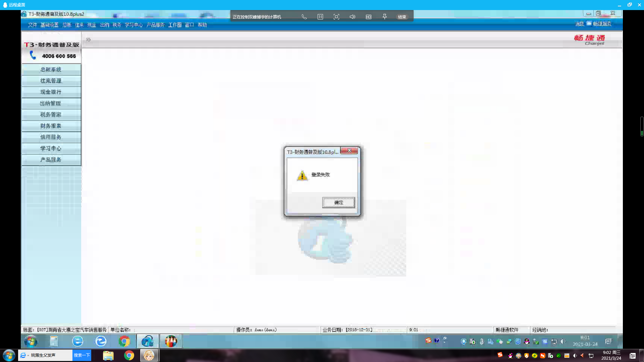Open second Internet Explorer icon on remote taskbar

[101, 341]
